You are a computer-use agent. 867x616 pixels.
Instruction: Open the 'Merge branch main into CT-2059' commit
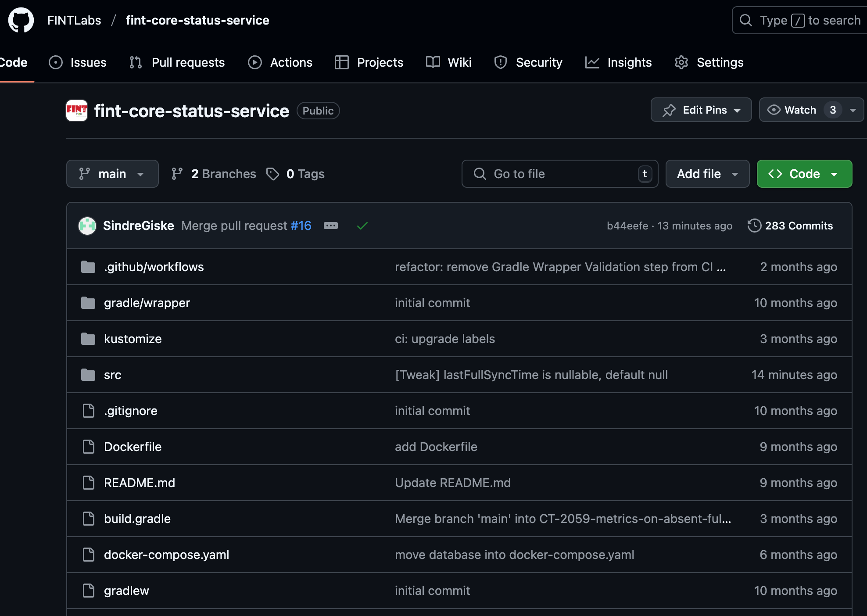click(x=563, y=519)
